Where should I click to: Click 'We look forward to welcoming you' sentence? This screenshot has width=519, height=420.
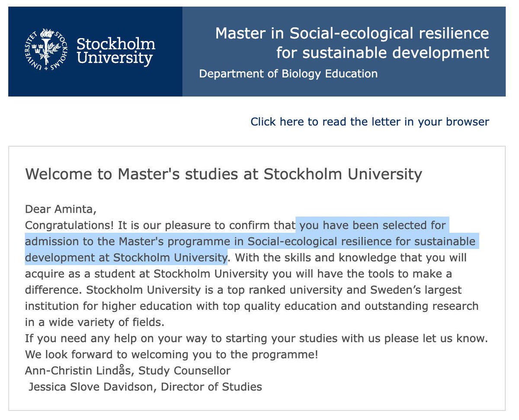pyautogui.click(x=172, y=355)
